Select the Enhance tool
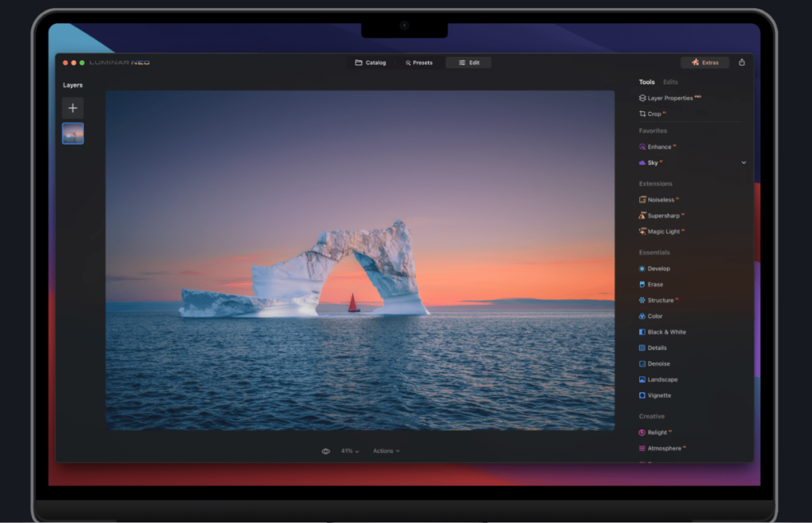Viewport: 812px width, 523px height. (x=660, y=147)
